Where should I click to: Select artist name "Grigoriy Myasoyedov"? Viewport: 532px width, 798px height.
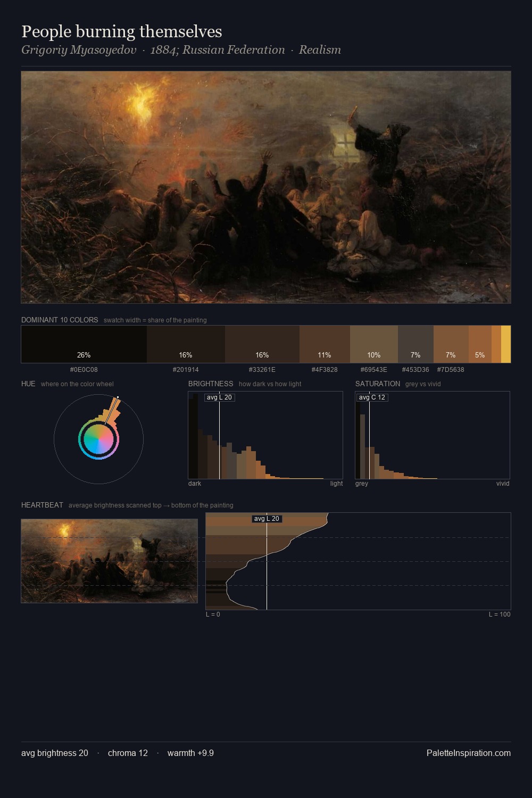[x=79, y=50]
